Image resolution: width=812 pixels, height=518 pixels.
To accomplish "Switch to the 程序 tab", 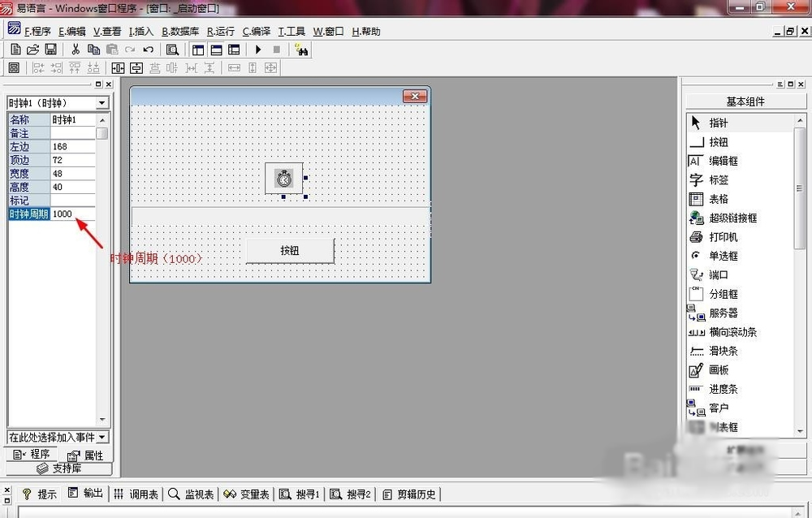I will pos(32,455).
